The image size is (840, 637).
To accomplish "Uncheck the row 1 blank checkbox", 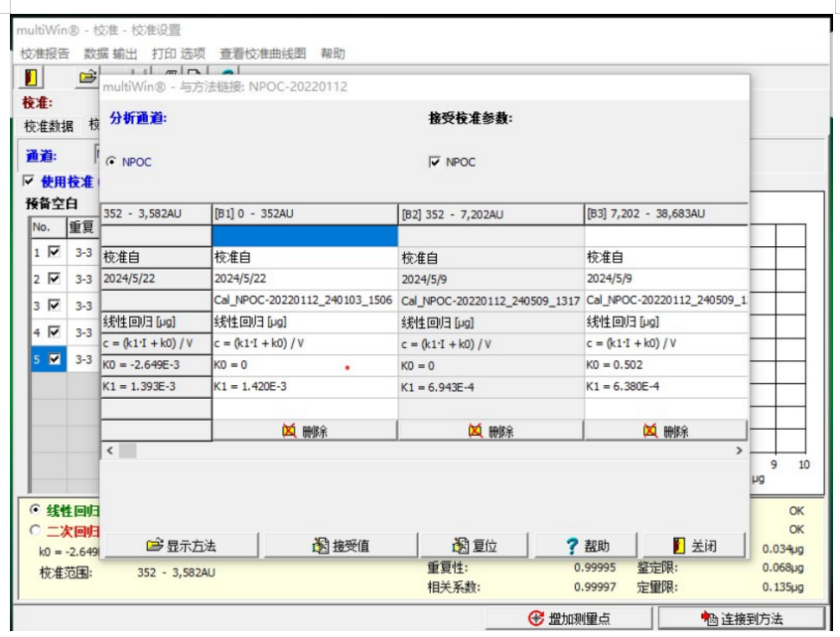I will point(55,253).
